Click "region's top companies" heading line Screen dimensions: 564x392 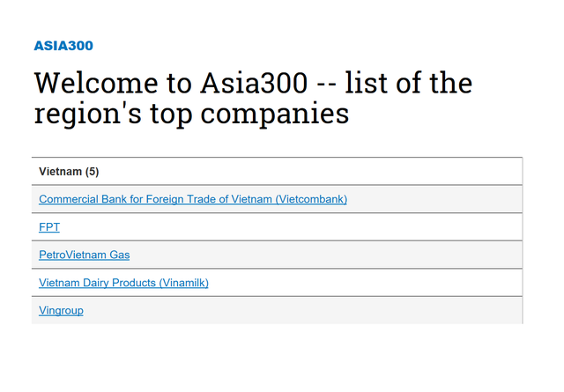(x=191, y=115)
